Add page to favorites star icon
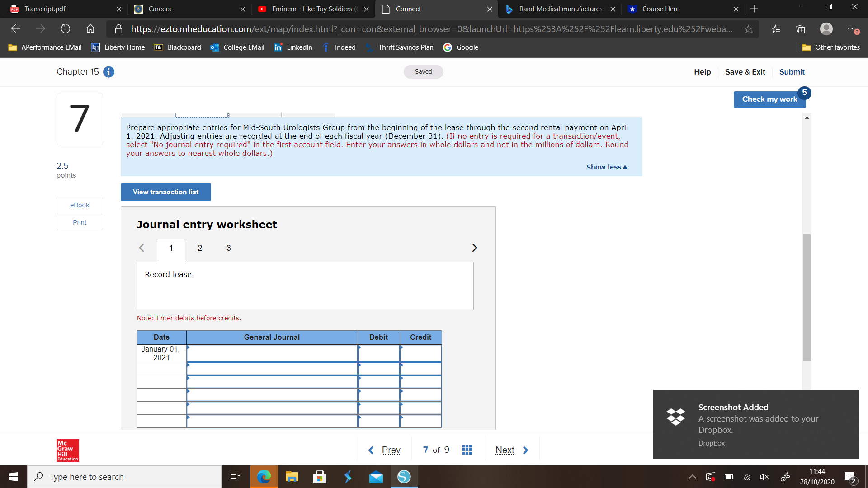 748,29
